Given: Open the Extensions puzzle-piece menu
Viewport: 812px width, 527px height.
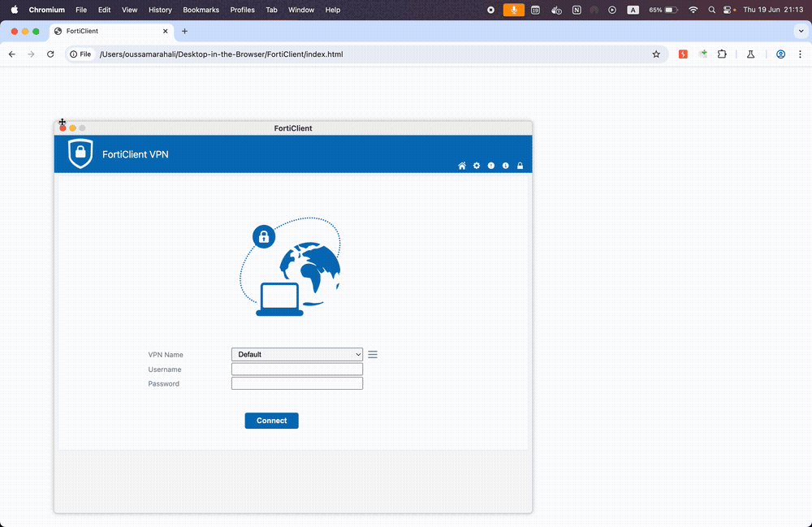Looking at the screenshot, I should click(x=722, y=54).
